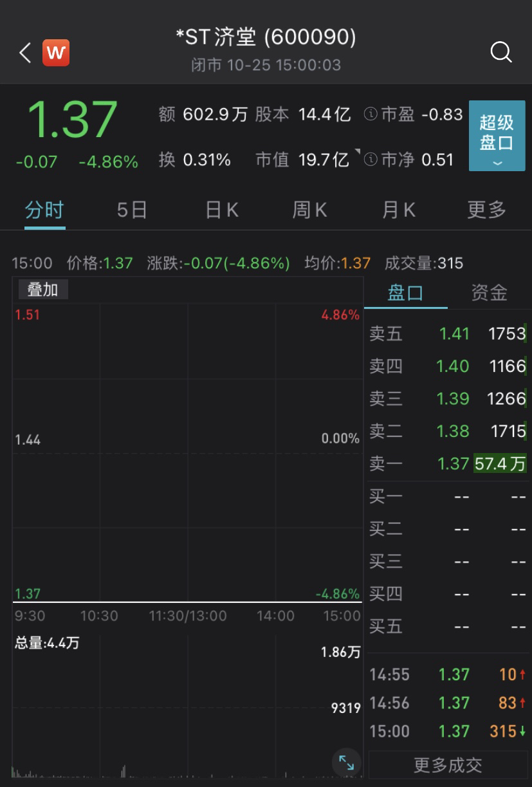The image size is (532, 787).
Task: Click the volume bar chart area
Action: coord(187,706)
